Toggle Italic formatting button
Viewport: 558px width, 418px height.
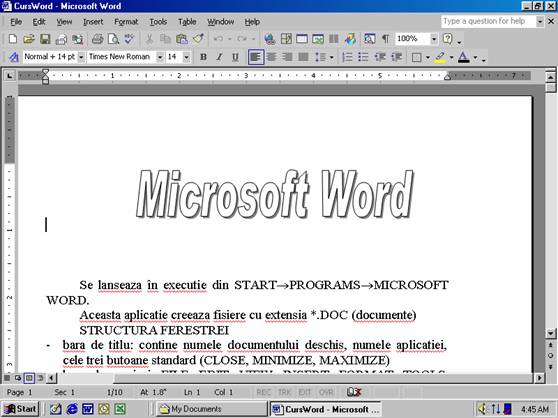[219, 57]
